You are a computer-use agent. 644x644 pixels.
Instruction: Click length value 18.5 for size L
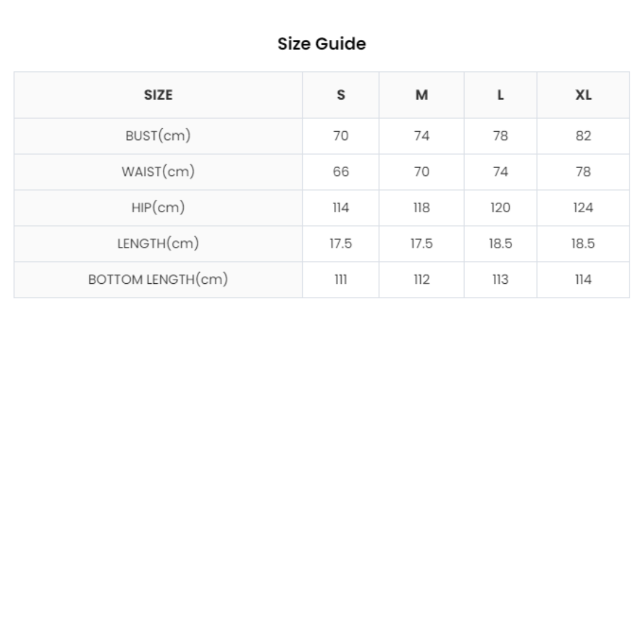point(500,243)
